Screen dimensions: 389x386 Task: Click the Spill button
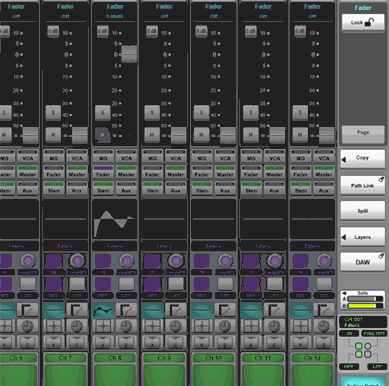[x=362, y=211]
